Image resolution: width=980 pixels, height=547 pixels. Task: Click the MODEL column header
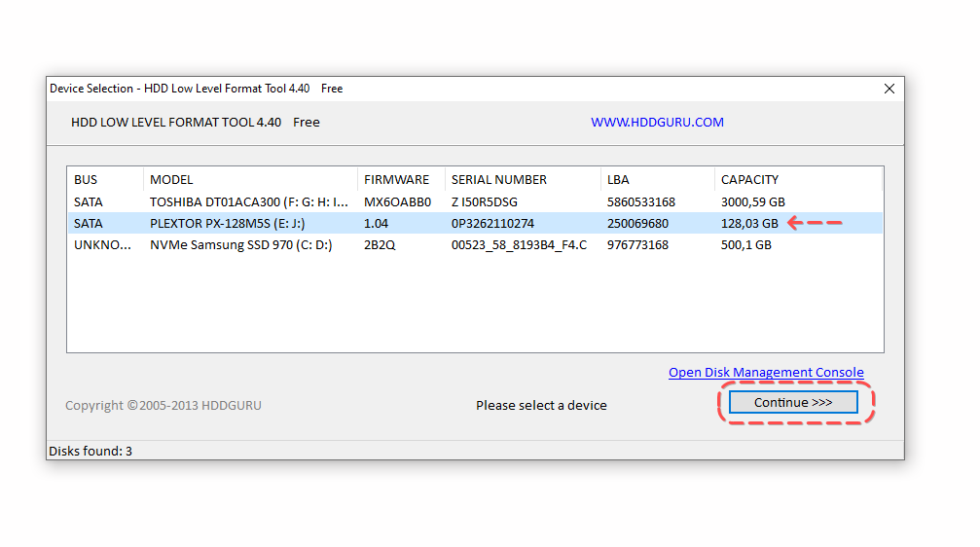[x=250, y=179]
